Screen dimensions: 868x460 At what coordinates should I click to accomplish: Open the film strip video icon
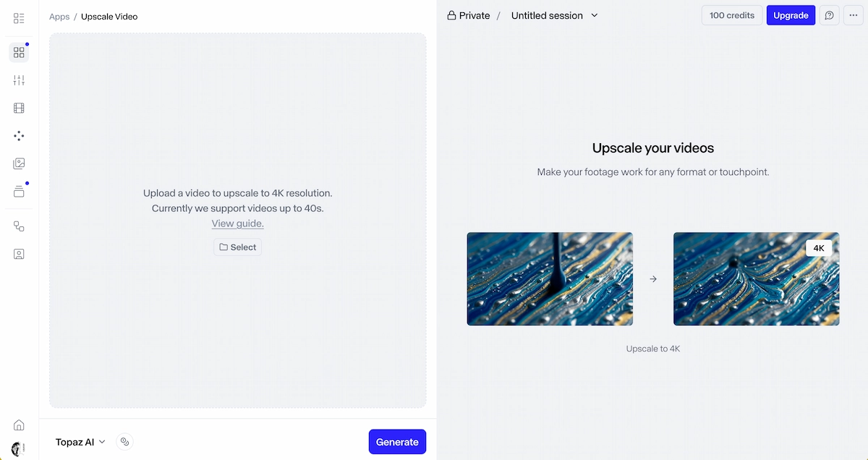[19, 108]
